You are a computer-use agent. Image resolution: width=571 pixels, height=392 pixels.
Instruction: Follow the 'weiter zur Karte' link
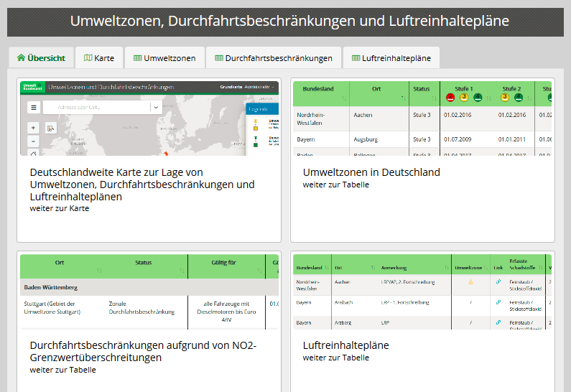pos(60,208)
